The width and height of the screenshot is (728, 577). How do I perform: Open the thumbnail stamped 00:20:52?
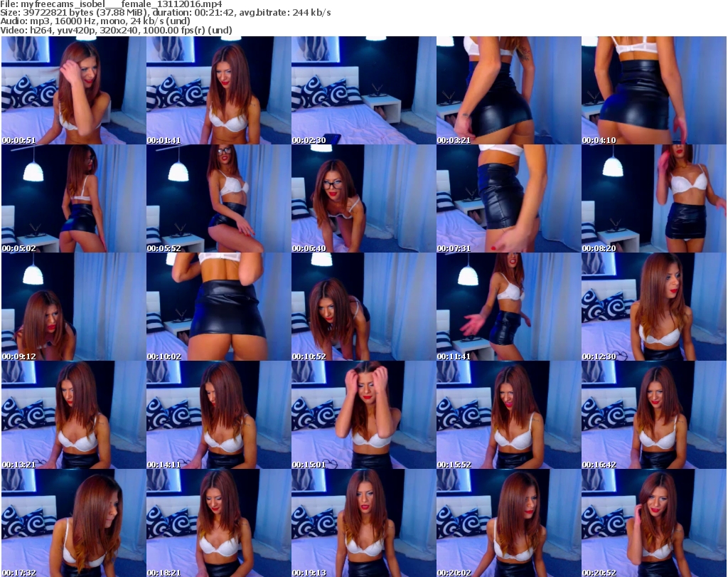654,523
